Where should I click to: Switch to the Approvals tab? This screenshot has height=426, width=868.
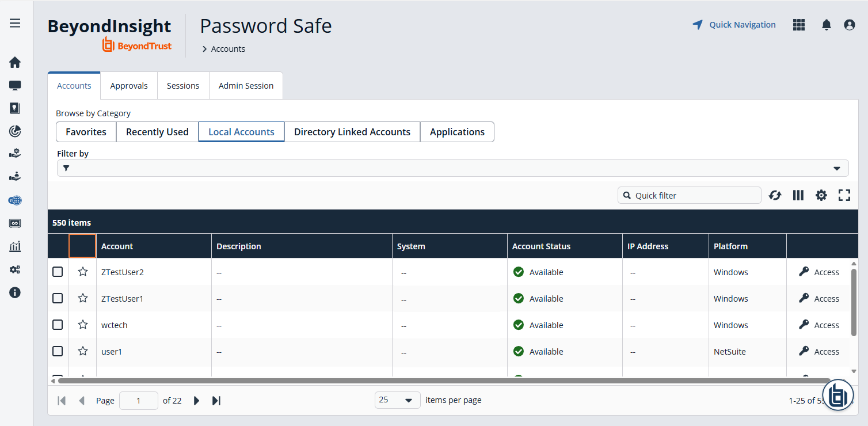coord(128,85)
